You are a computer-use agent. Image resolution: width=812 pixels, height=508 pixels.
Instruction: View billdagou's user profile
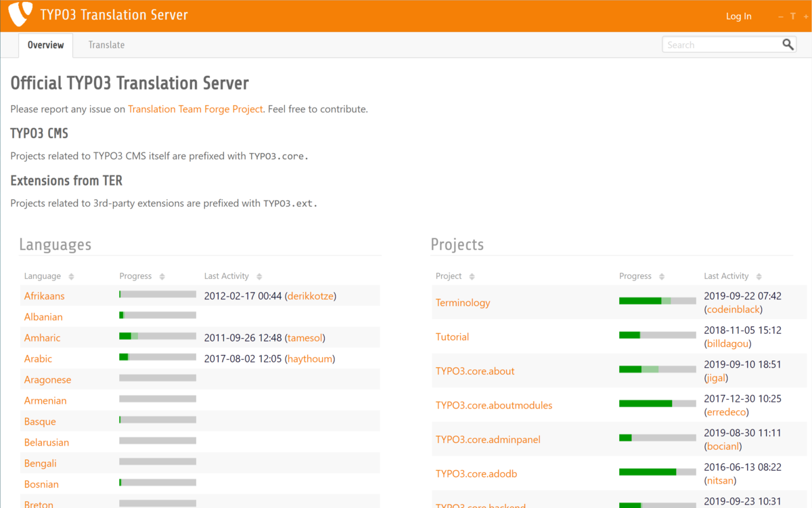coord(727,344)
